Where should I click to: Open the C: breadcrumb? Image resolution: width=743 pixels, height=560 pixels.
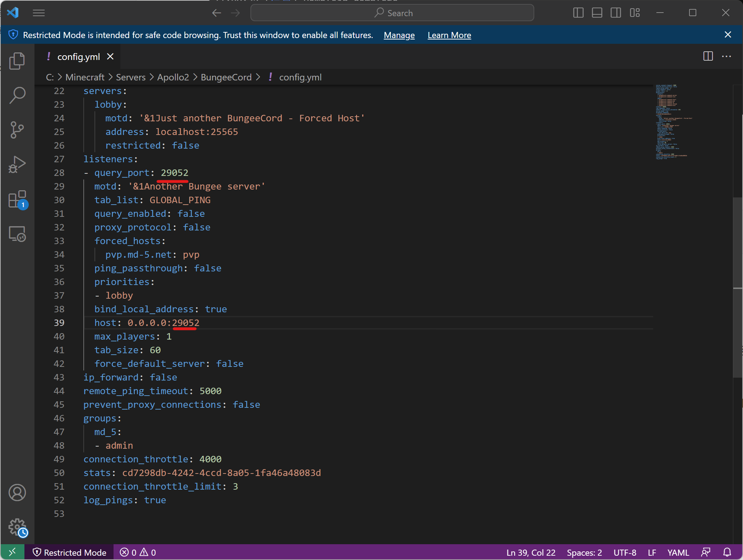tap(50, 77)
